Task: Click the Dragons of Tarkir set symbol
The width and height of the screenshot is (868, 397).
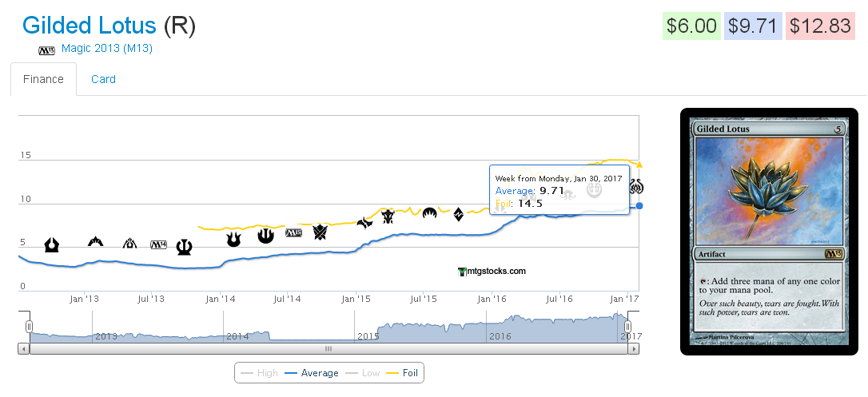Action: coord(388,216)
